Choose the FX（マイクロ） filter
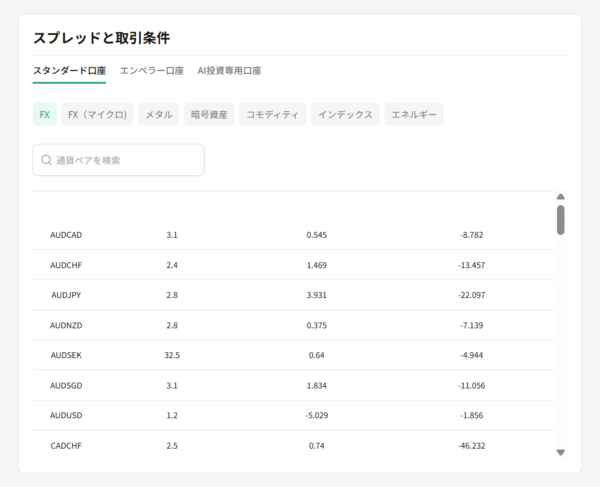This screenshot has width=600, height=487. 97,115
